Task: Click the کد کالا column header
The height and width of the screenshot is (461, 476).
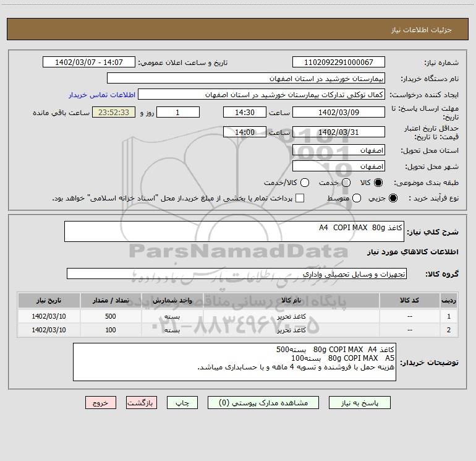Action: pos(409,301)
